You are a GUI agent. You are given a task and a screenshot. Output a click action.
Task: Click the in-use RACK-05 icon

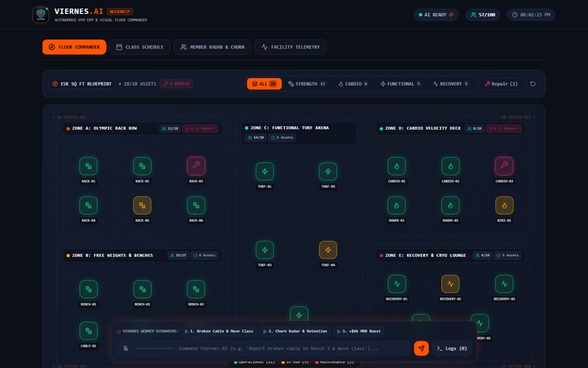142,205
